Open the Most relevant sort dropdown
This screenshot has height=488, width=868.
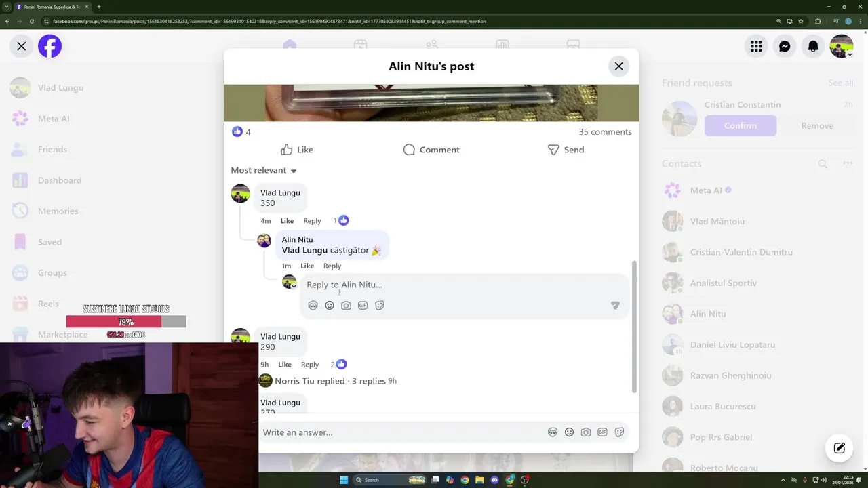pyautogui.click(x=264, y=170)
